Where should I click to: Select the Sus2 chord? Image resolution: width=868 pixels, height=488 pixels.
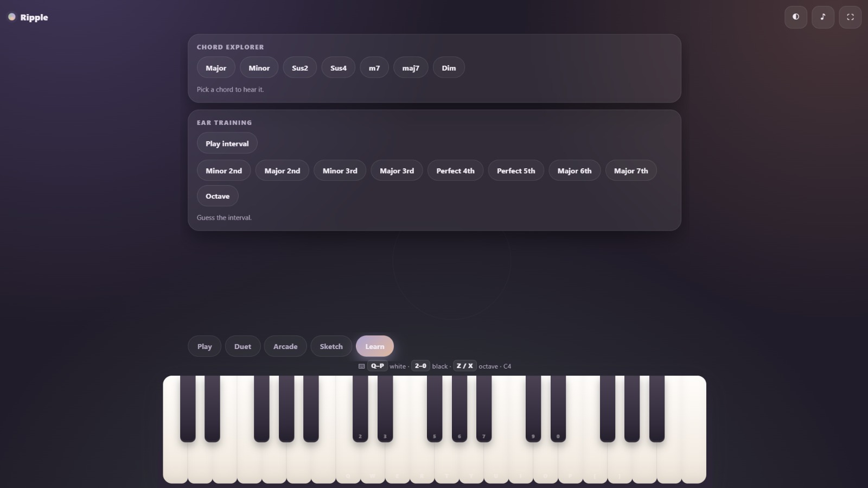299,68
